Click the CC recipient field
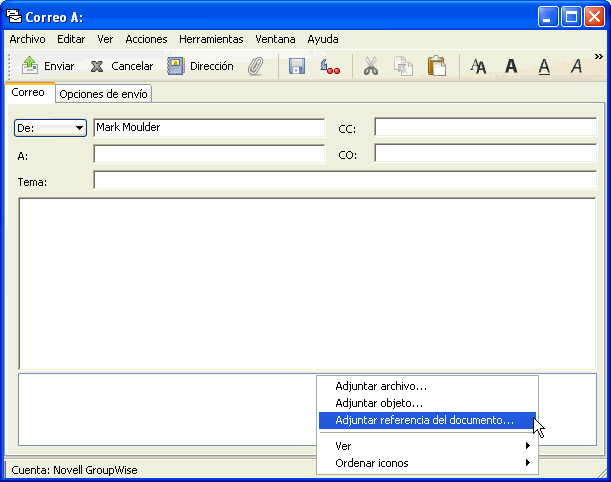The image size is (611, 482). [484, 128]
